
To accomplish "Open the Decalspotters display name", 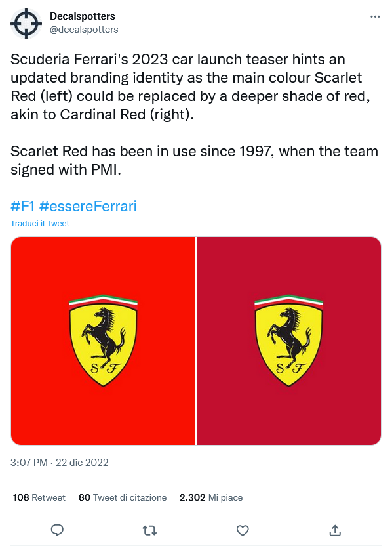I will pos(83,16).
